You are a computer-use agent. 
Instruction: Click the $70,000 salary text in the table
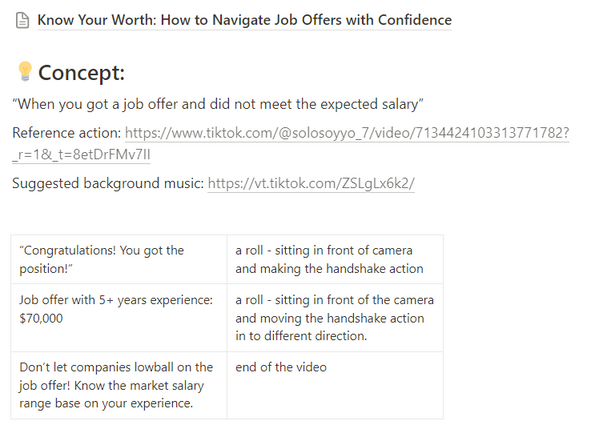41,319
